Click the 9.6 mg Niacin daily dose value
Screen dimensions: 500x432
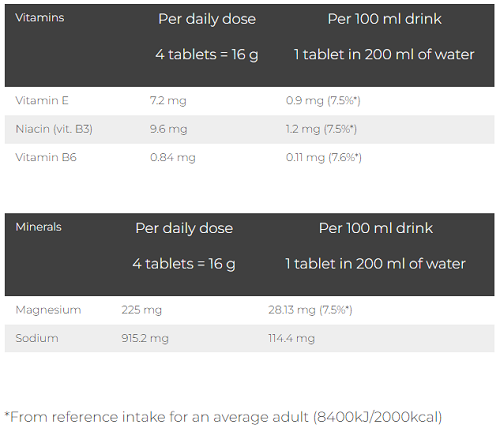pos(168,129)
